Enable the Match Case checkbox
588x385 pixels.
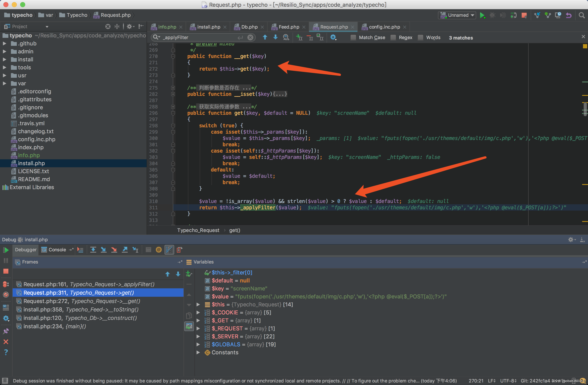353,38
